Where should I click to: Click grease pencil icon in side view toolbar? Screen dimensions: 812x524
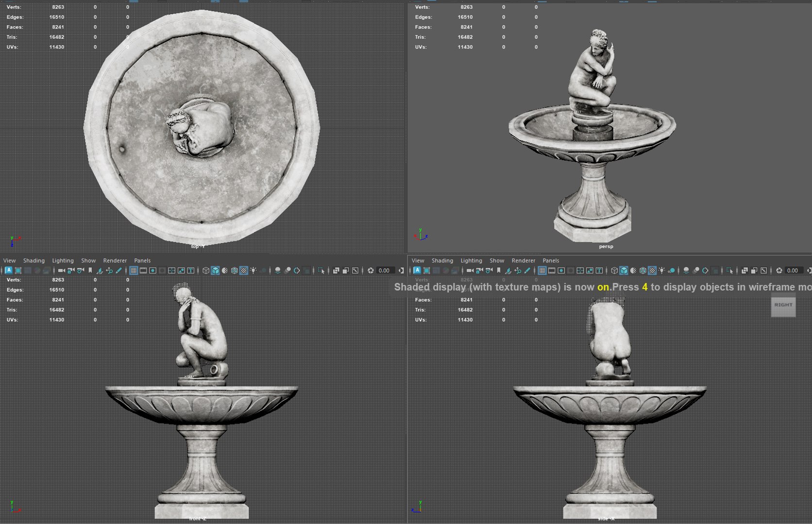click(x=527, y=270)
